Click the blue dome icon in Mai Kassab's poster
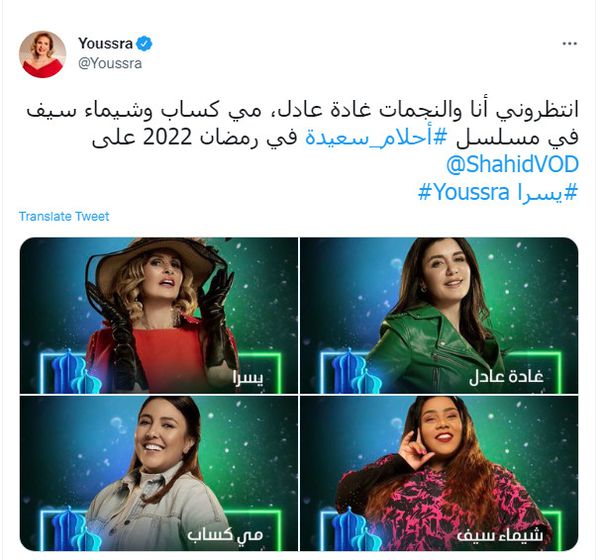The width and height of the screenshot is (600, 560). point(75,528)
